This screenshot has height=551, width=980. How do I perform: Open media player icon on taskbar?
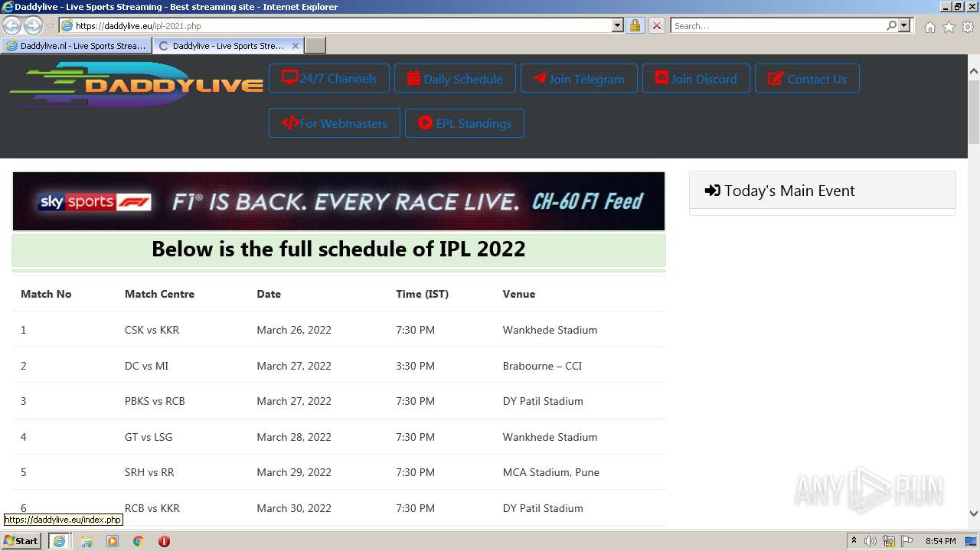point(113,541)
